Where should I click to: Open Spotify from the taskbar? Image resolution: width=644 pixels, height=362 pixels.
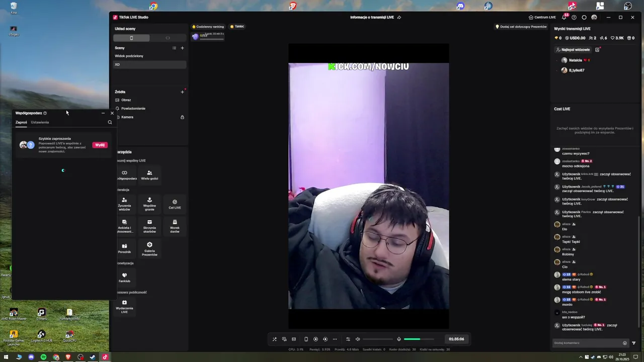tap(43, 357)
